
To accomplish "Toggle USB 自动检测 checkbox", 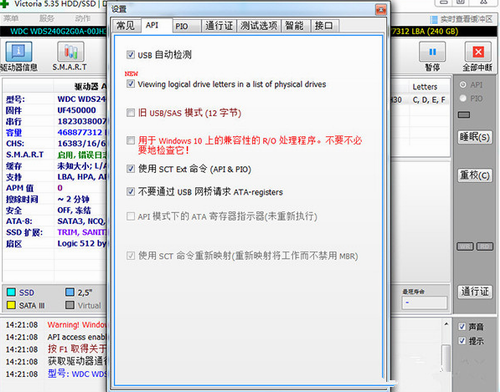I will [x=130, y=54].
